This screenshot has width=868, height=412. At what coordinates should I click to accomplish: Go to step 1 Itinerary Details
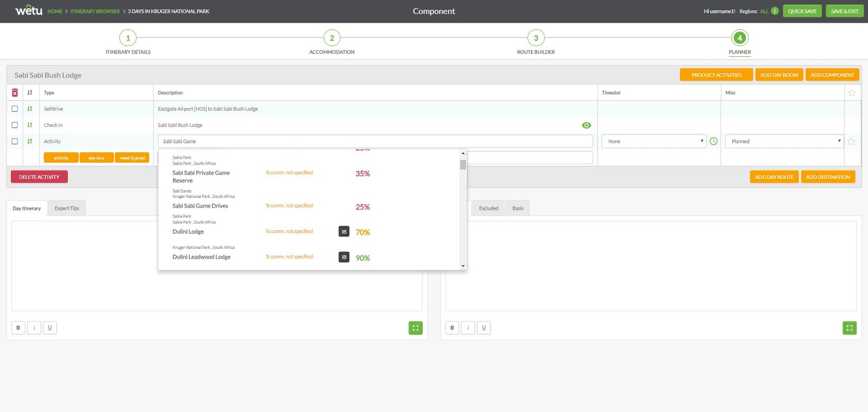click(x=128, y=38)
